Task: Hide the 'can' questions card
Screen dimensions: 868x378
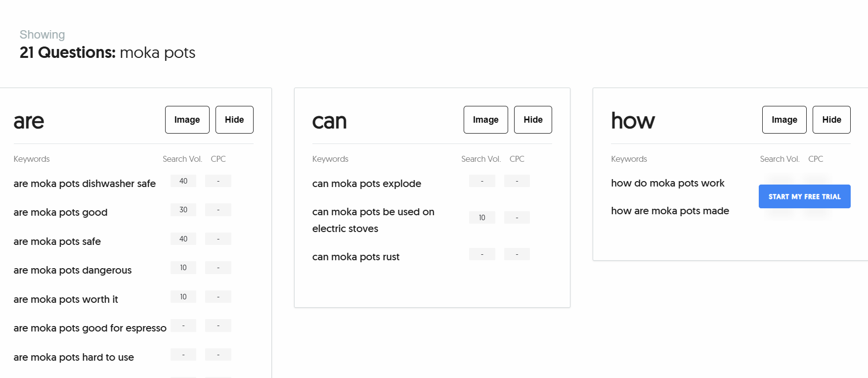Action: pyautogui.click(x=533, y=120)
